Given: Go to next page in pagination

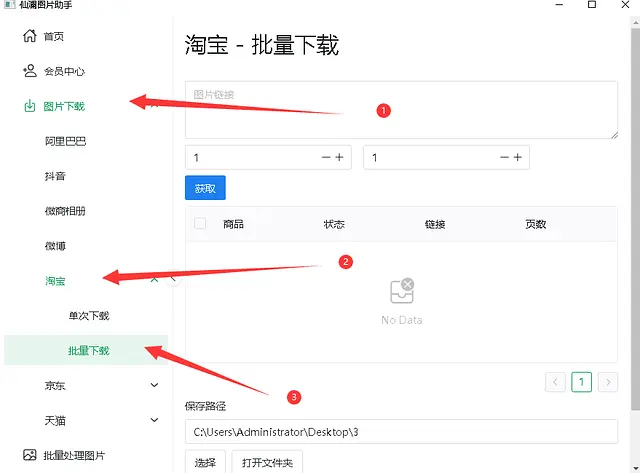Looking at the screenshot, I should coord(608,382).
